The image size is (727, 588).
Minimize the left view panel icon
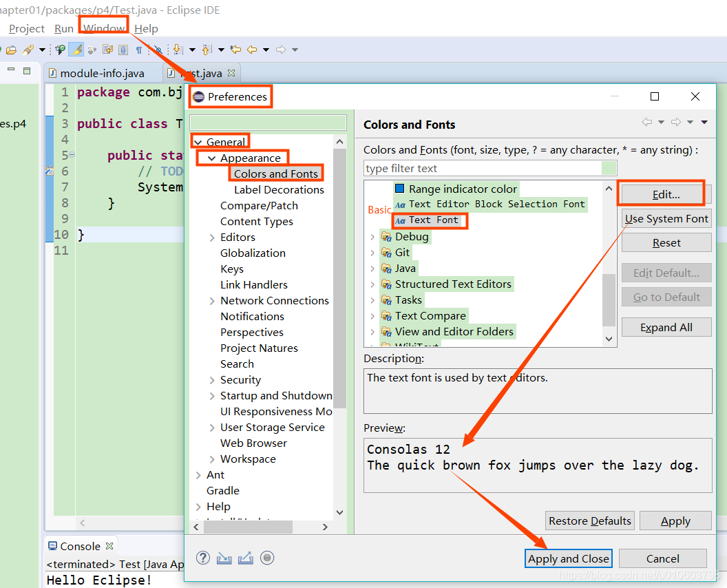(11, 70)
